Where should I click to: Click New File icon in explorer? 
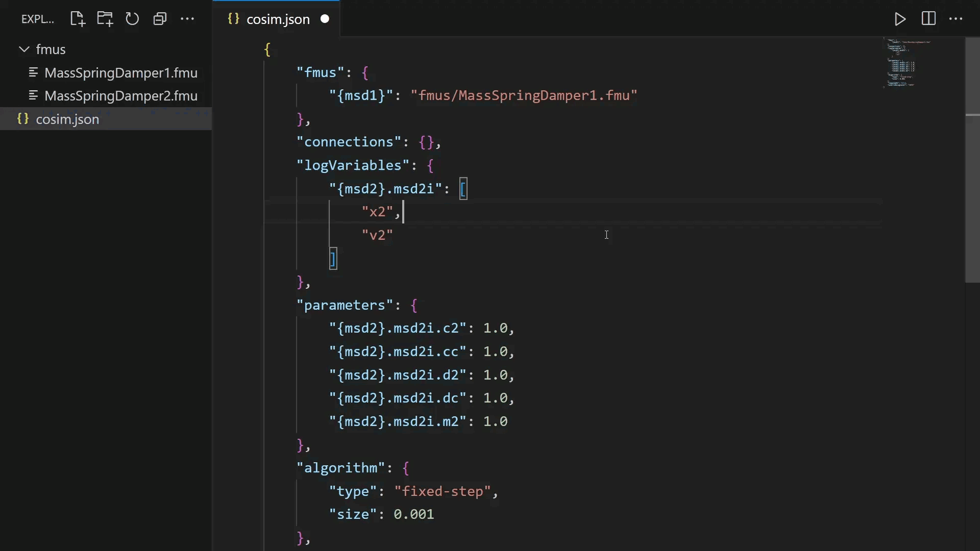pyautogui.click(x=78, y=18)
